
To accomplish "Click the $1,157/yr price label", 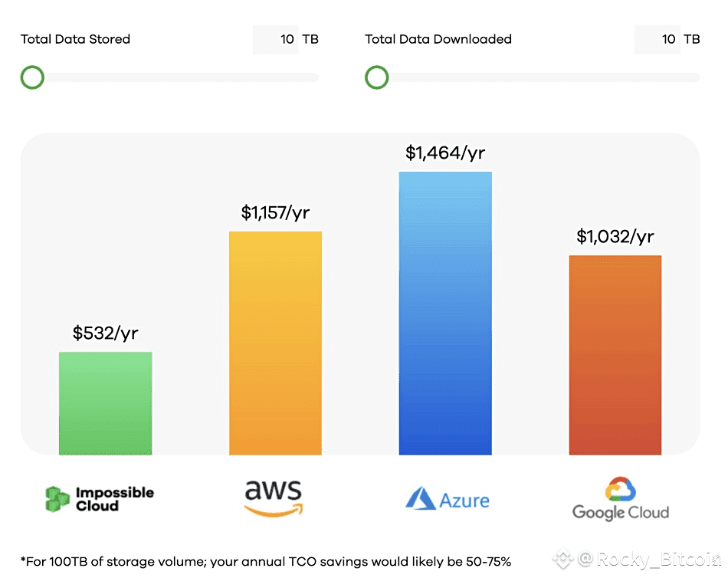I will tap(275, 212).
